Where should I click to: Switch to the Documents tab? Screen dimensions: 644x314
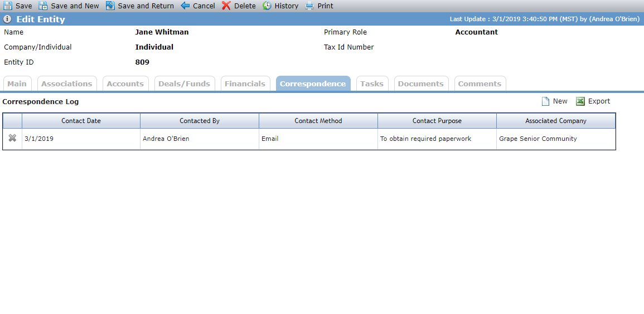421,84
